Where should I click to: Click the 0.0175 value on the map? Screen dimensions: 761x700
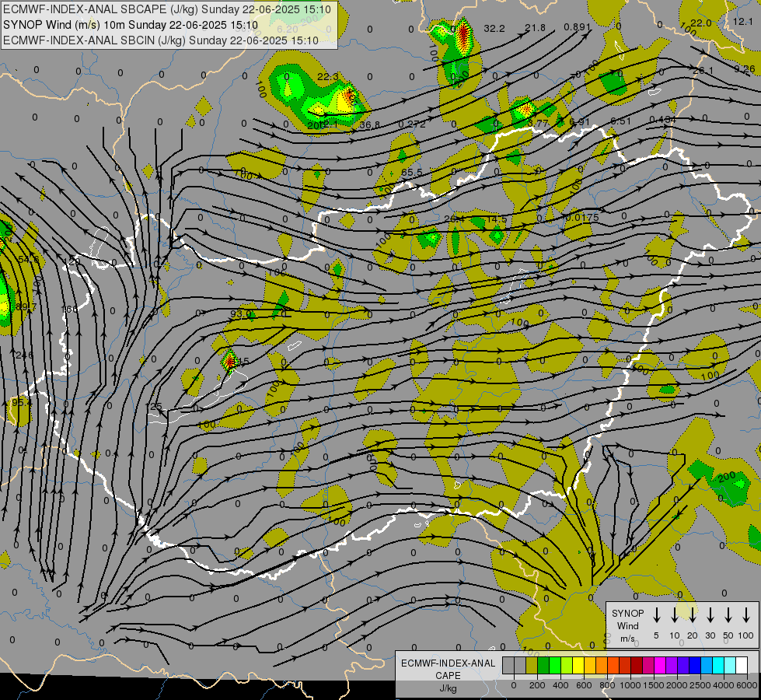582,217
